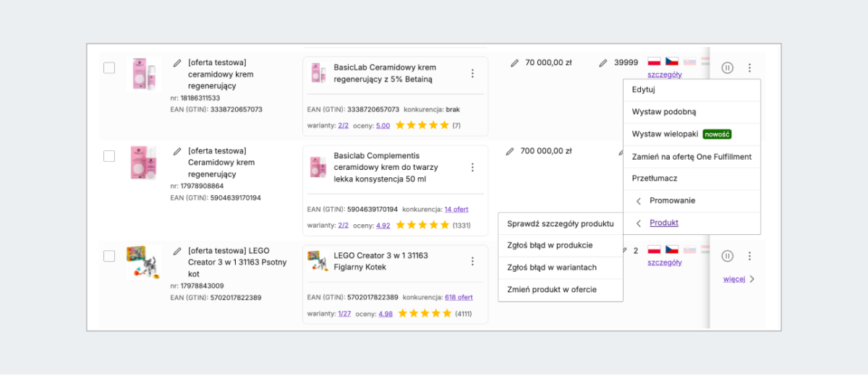Open the 14 ofert competition link

tap(456, 209)
